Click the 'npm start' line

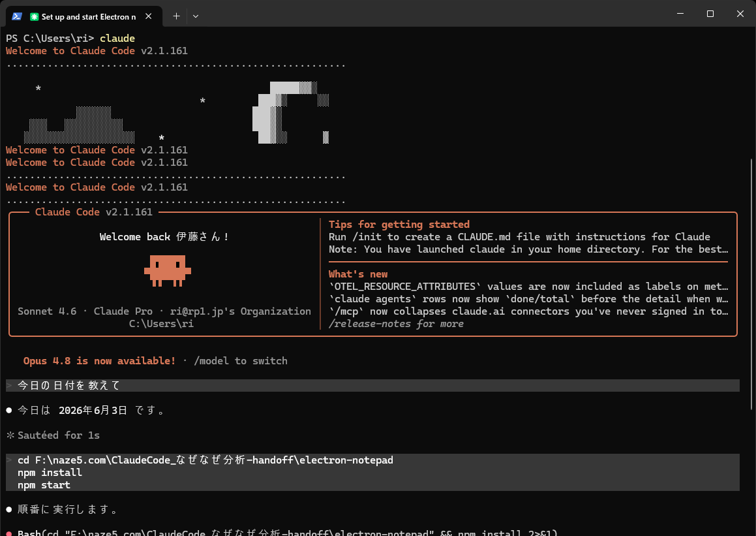coord(44,485)
